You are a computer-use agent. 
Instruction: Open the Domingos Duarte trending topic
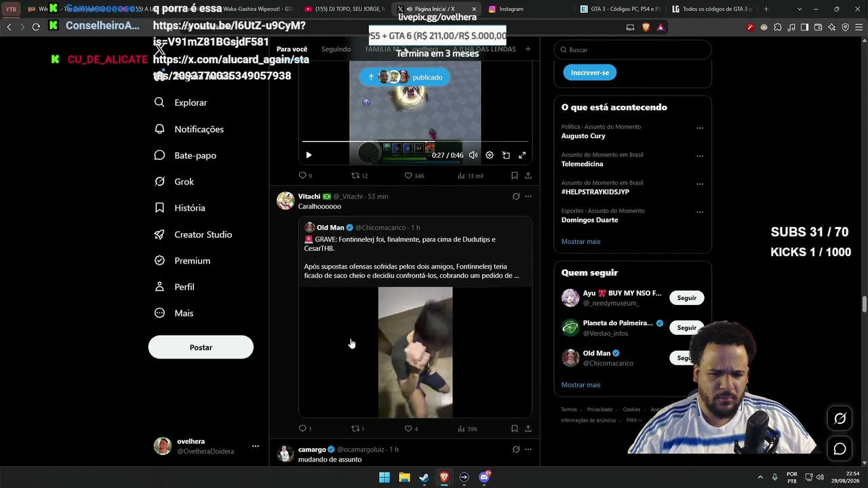pos(589,220)
